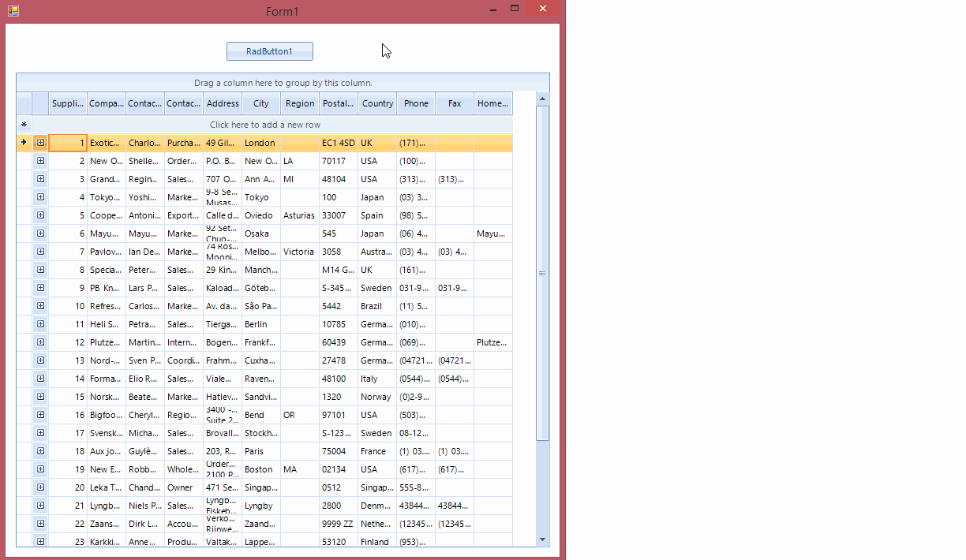Click the RadButton1 button
This screenshot has height=560, width=966.
coord(270,51)
